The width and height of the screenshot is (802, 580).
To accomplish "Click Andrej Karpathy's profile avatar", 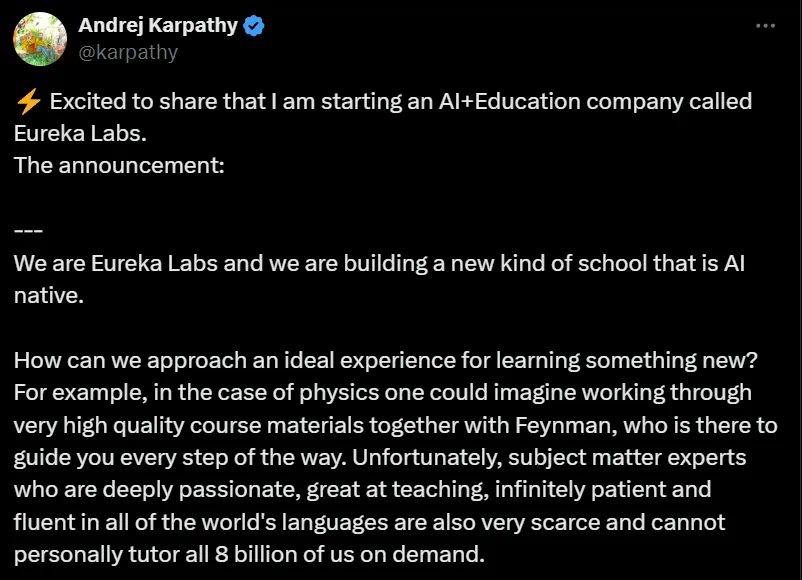I will point(40,39).
